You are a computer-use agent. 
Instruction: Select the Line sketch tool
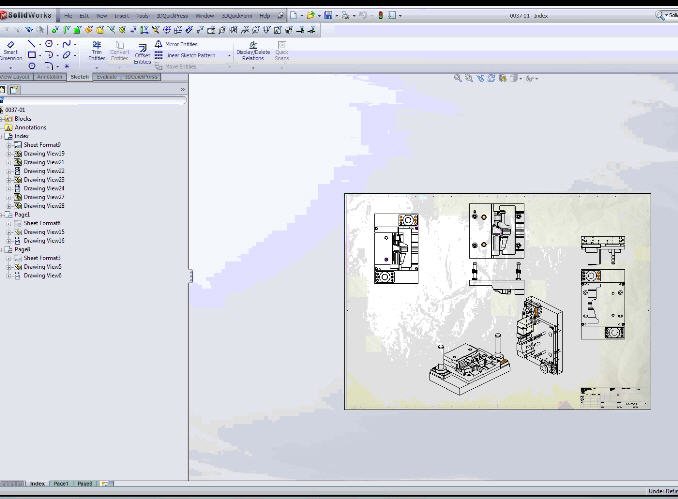pos(31,44)
